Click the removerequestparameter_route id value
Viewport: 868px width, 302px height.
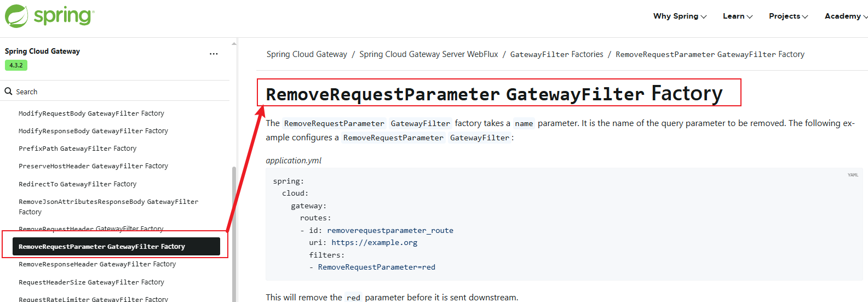390,230
